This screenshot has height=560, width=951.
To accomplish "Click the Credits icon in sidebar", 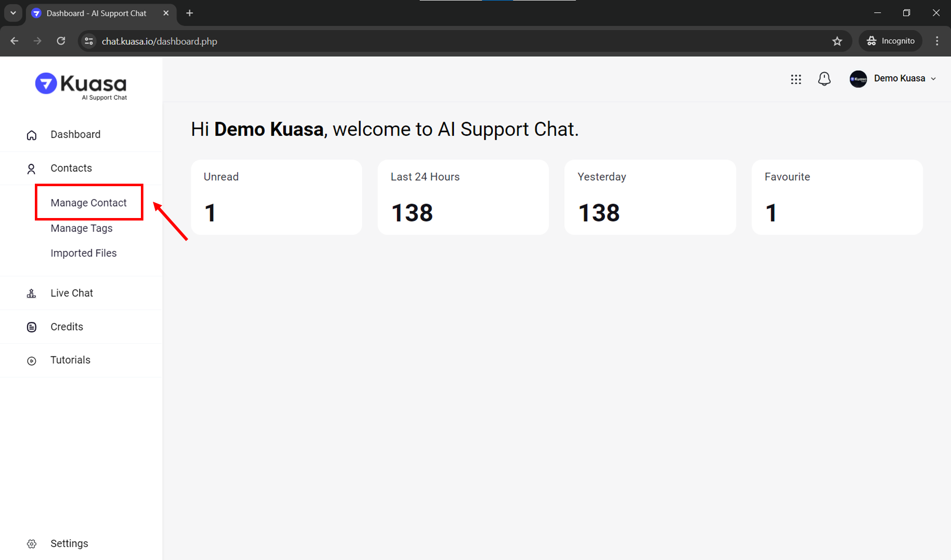I will tap(31, 327).
